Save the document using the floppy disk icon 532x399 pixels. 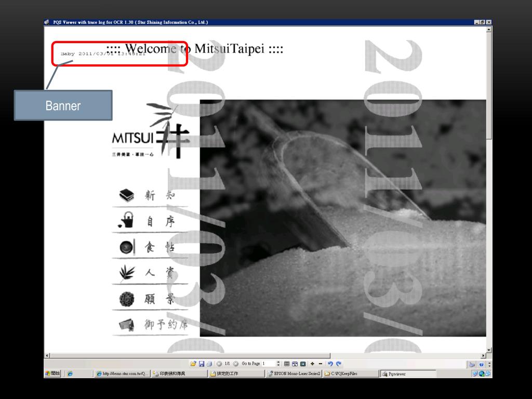click(202, 364)
